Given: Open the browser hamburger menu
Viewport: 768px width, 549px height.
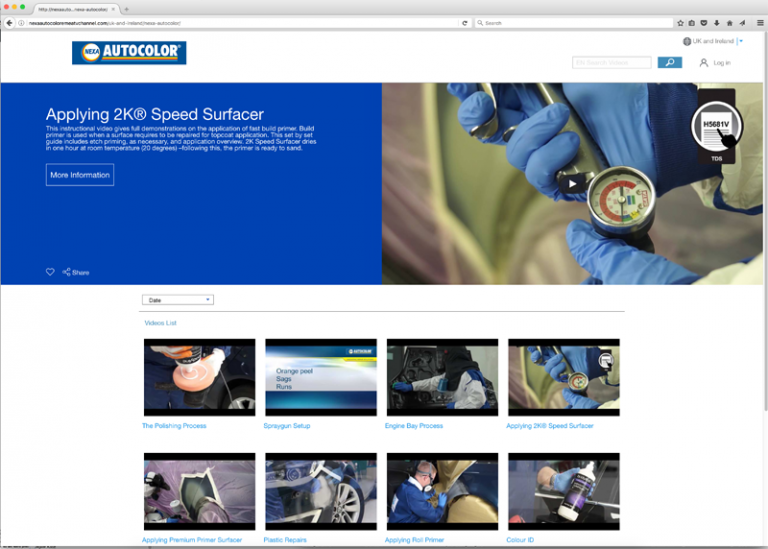Looking at the screenshot, I should pos(758,22).
